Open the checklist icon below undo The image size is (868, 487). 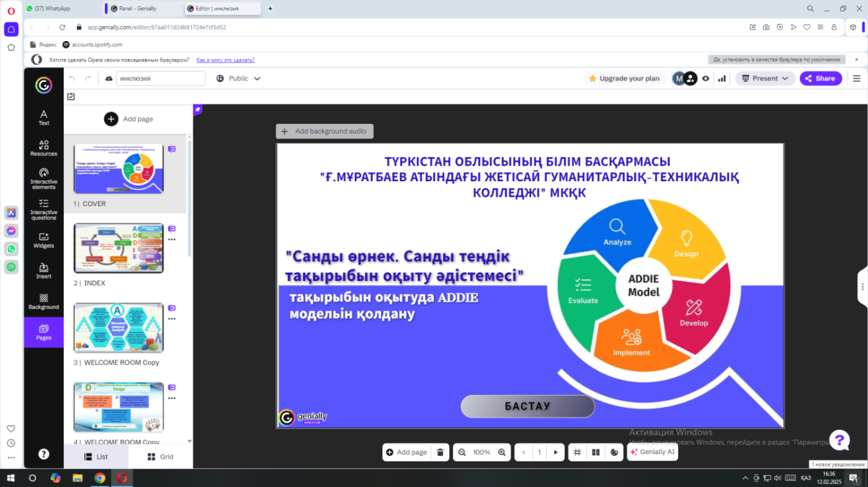click(71, 96)
